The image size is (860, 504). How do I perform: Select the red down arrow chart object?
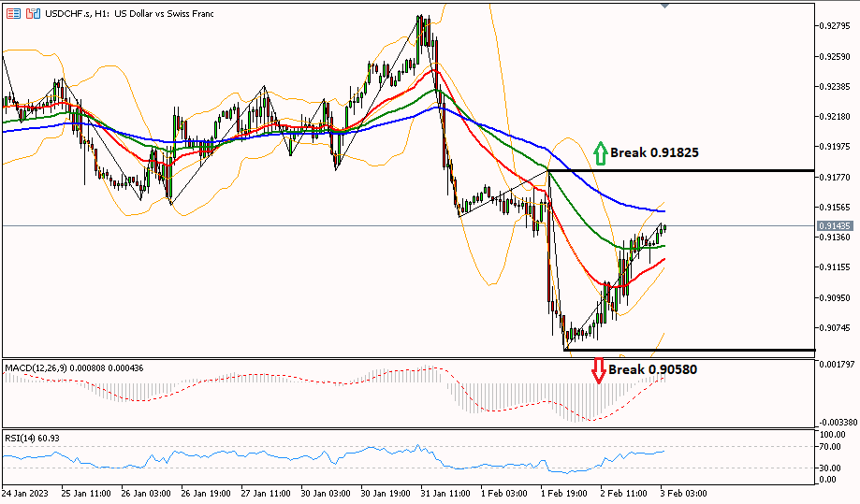598,370
